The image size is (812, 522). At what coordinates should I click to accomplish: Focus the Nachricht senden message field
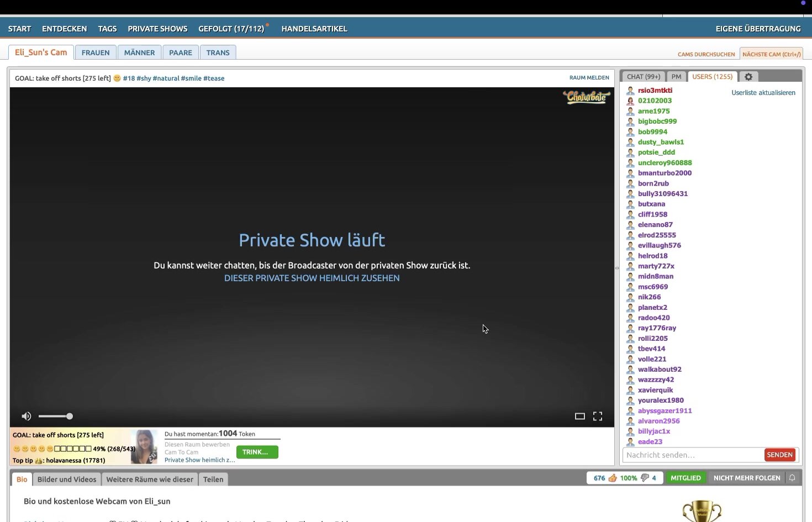(693, 455)
